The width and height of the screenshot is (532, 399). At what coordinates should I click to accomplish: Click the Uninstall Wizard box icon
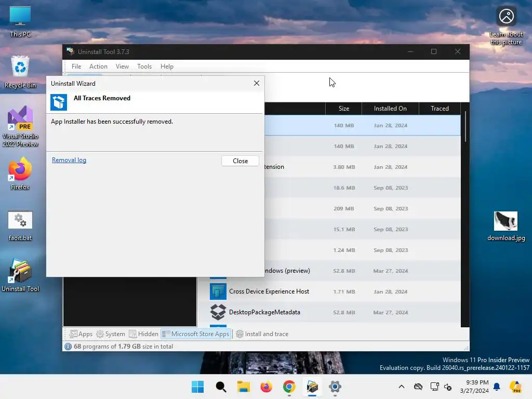pyautogui.click(x=59, y=102)
